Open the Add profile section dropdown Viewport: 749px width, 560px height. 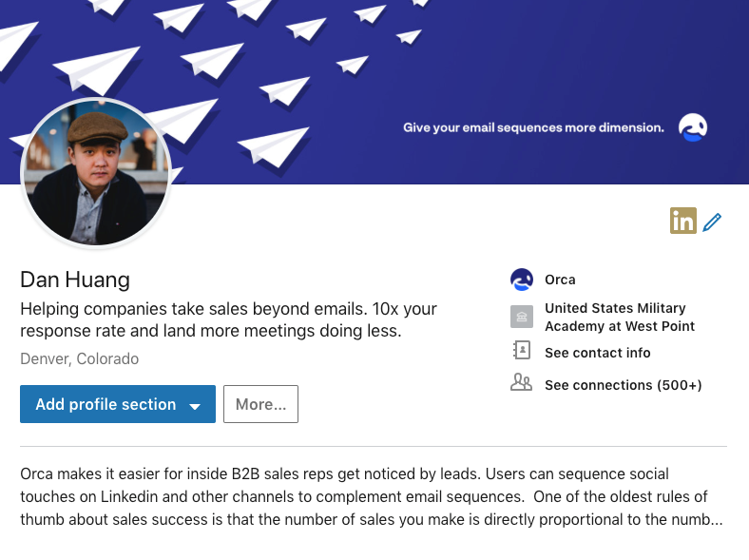pyautogui.click(x=118, y=404)
